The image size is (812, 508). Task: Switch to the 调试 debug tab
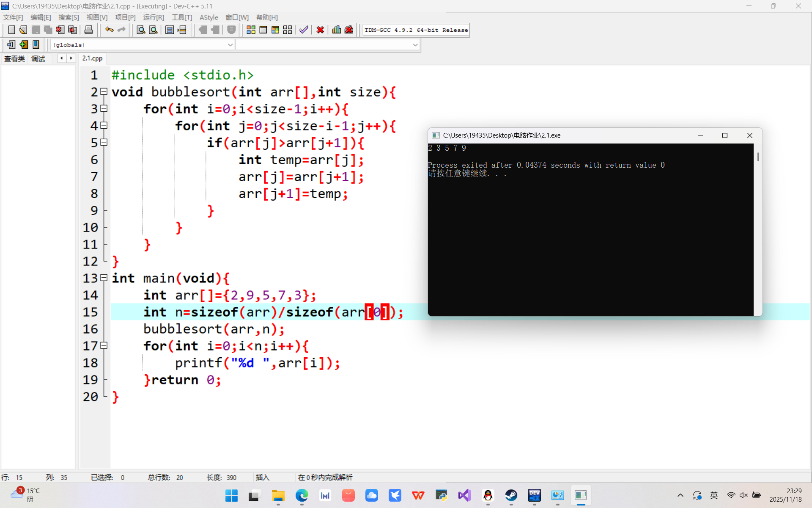click(38, 59)
